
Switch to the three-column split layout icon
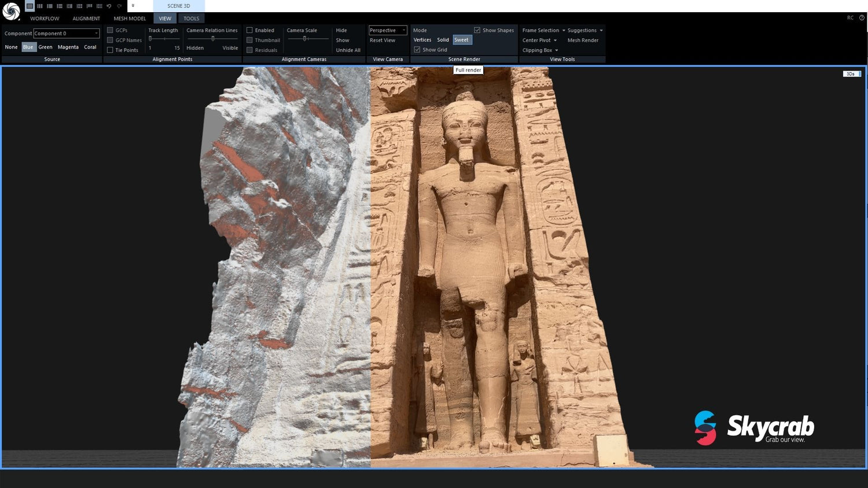point(40,6)
